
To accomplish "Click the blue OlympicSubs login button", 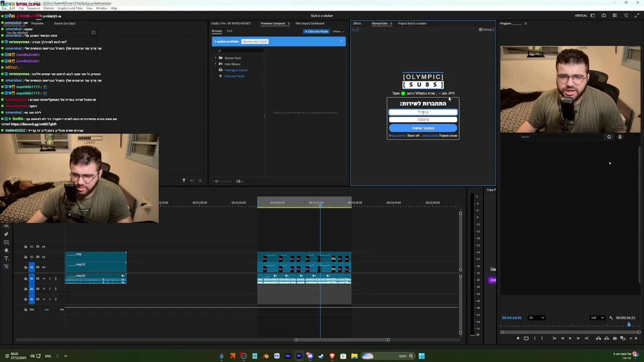I will coord(423,128).
